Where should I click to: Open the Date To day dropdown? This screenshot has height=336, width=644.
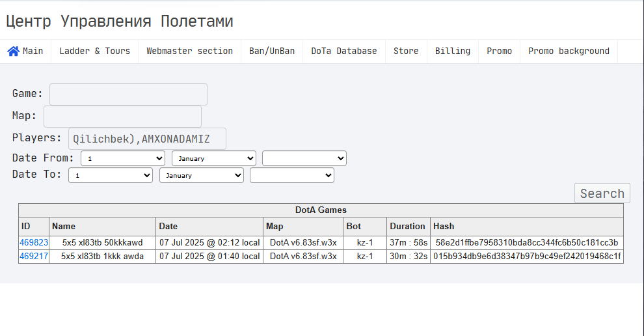[x=111, y=175]
